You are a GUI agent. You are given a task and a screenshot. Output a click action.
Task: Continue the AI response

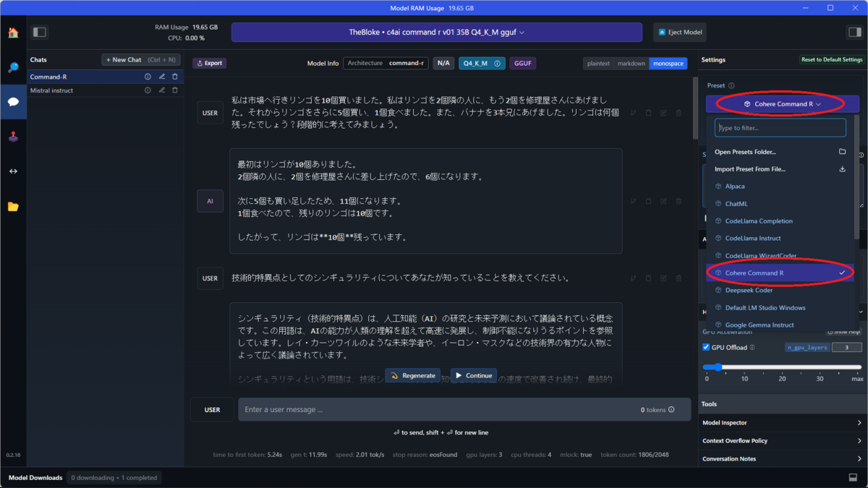(474, 376)
